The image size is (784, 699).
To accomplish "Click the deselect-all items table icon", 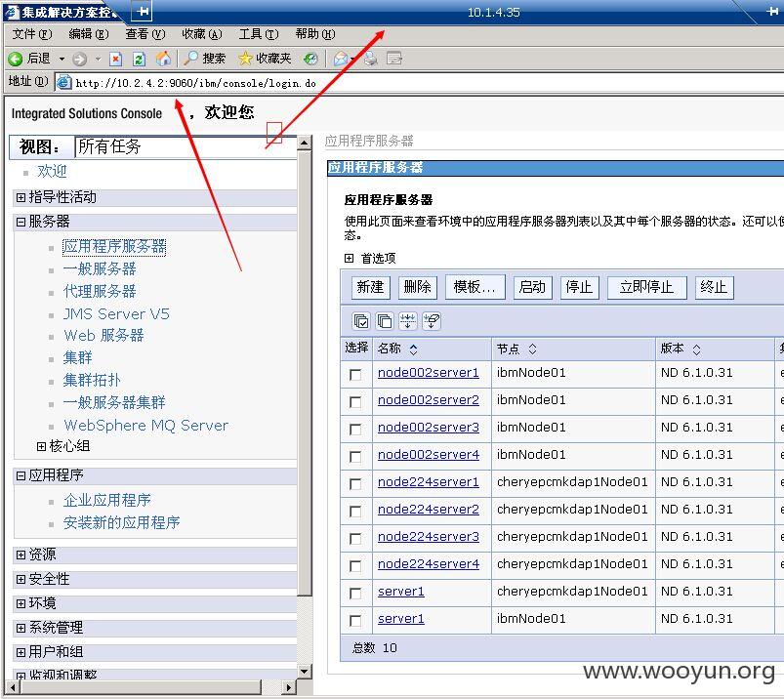I will [x=385, y=321].
